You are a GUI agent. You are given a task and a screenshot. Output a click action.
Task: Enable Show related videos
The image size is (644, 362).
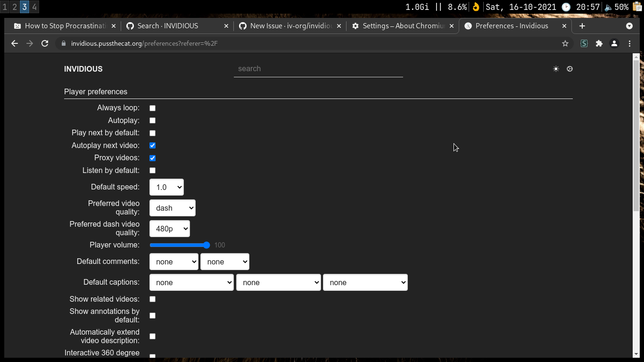click(152, 299)
